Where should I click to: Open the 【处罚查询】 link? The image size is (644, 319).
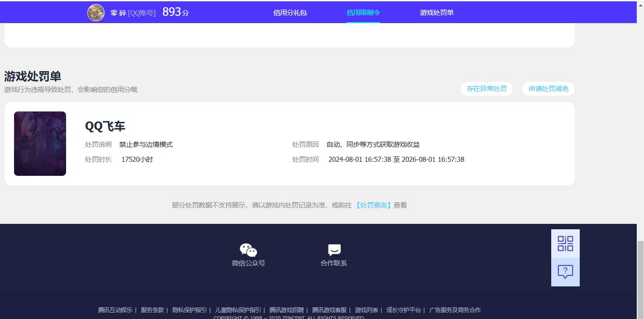click(373, 205)
